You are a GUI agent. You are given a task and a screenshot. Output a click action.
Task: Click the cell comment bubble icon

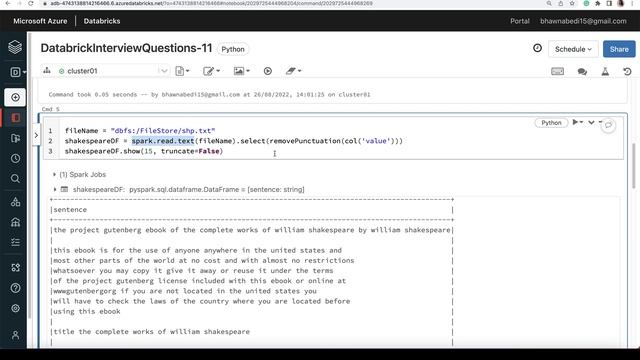click(608, 125)
